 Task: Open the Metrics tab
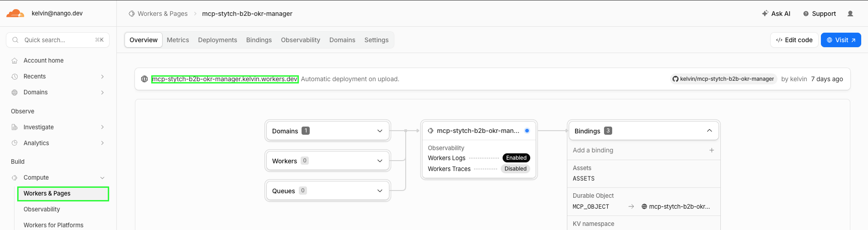tap(178, 40)
